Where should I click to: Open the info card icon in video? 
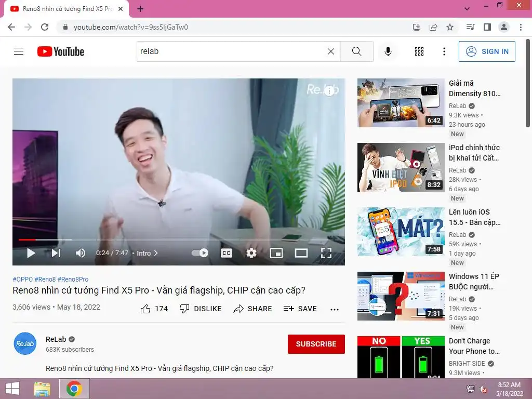pos(329,90)
